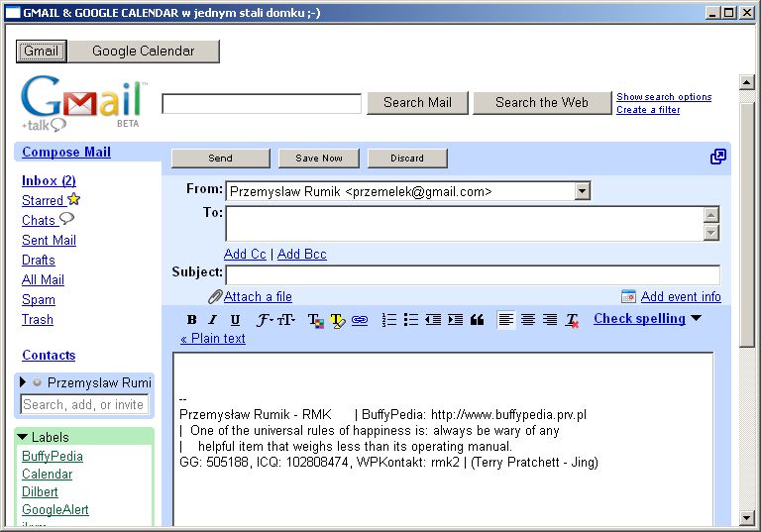Open Check spelling language dropdown arrow
The image size is (761, 532).
[696, 318]
